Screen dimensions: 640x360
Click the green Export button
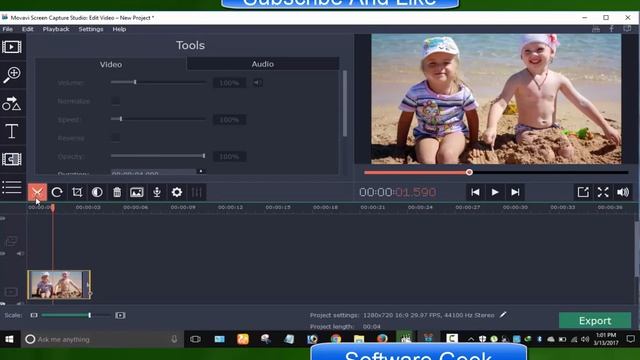(595, 321)
